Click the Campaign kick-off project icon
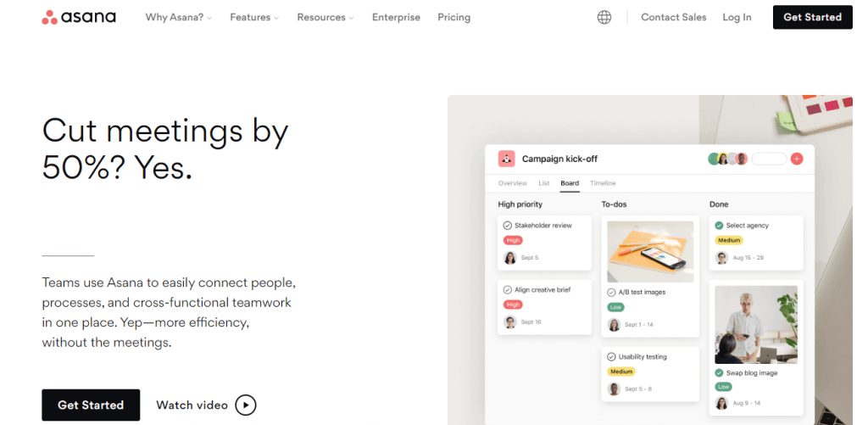Viewport: 868px width, 425px height. [x=506, y=159]
